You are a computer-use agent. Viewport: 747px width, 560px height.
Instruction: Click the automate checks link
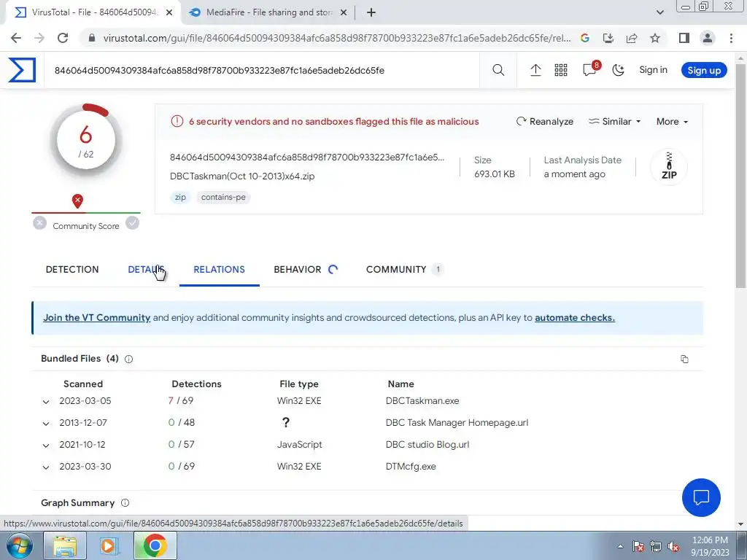575,318
